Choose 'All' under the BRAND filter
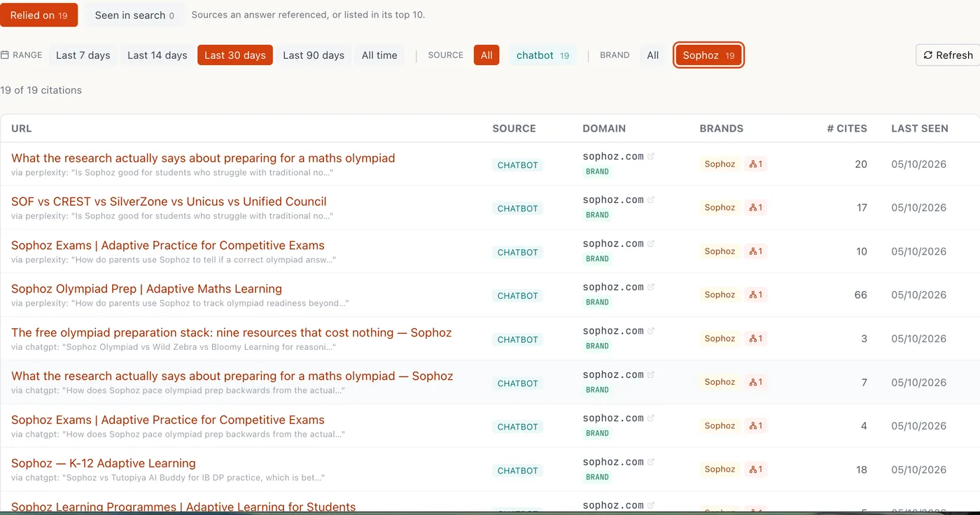This screenshot has height=515, width=980. pos(653,55)
